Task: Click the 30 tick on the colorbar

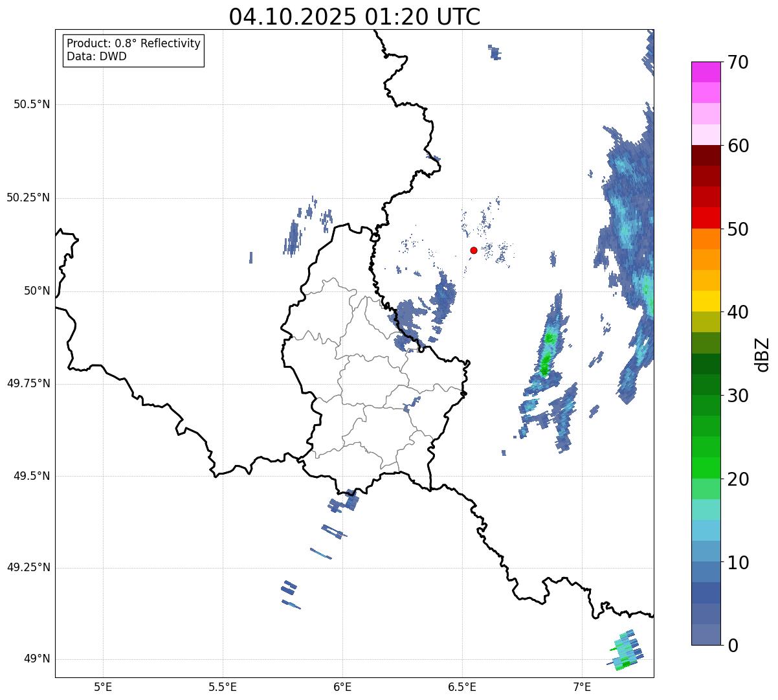Action: pyautogui.click(x=739, y=396)
